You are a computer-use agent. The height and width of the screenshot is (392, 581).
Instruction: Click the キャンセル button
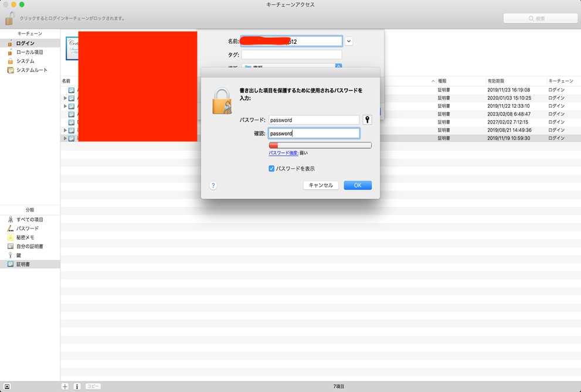click(321, 185)
